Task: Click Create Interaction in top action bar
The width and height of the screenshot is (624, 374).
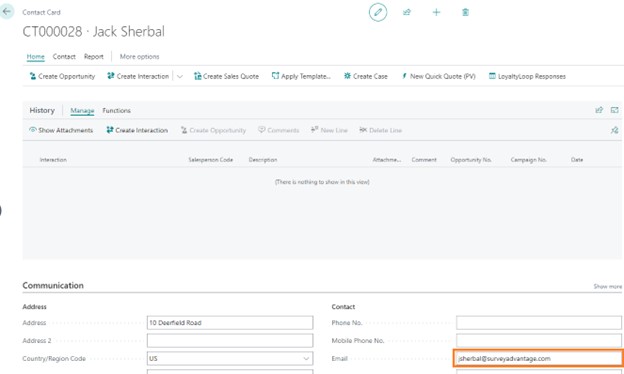Action: (138, 76)
